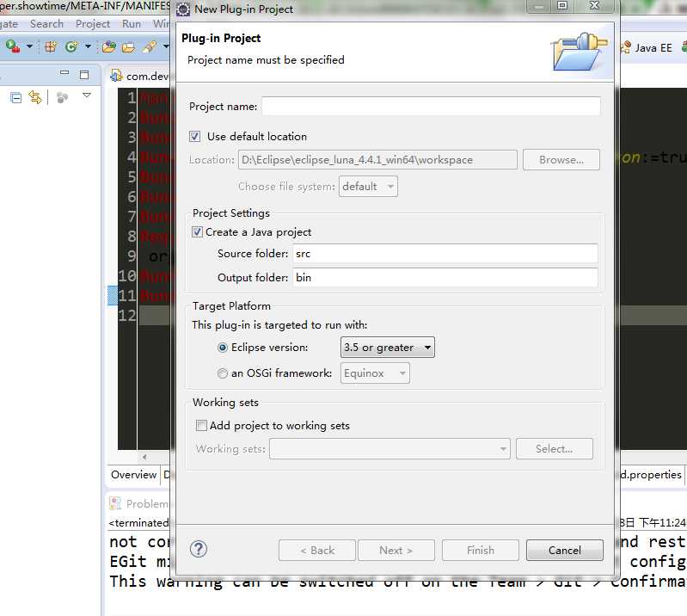The height and width of the screenshot is (616, 687).
Task: Click the Next > button
Action: [x=396, y=551]
